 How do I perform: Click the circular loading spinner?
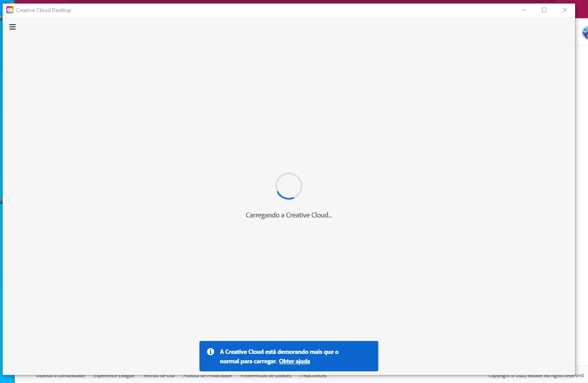point(289,186)
